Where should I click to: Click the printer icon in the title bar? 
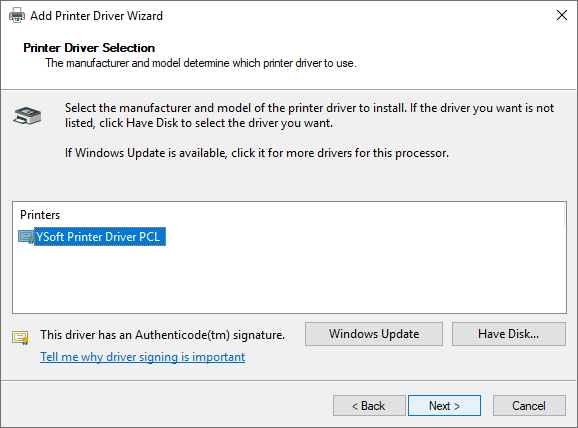tap(17, 15)
